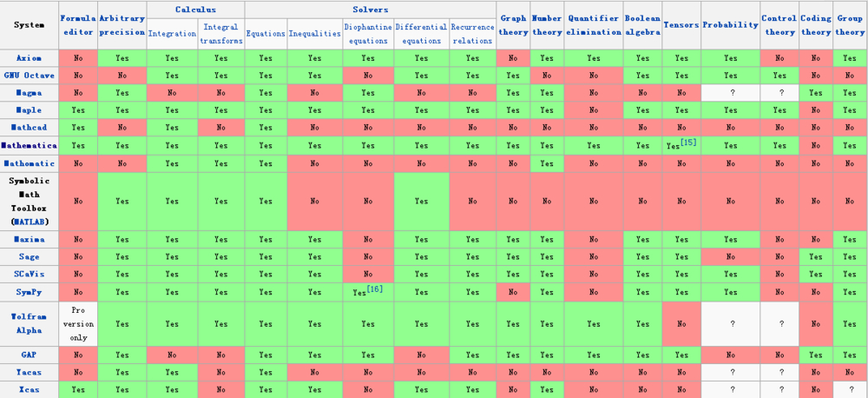Click Symbolic Math Toolbox 'Yes' Differential equations cell

coord(421,202)
